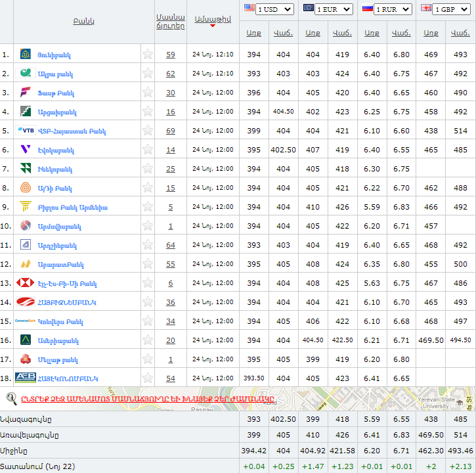476x473 pixels.
Task: Click the Byblos Bank Armenia logo
Action: [x=26, y=206]
